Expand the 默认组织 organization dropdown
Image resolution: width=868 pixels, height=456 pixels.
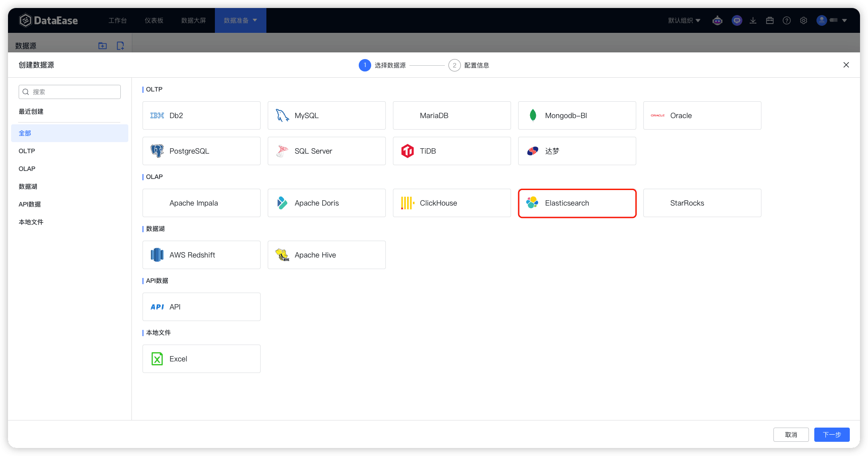[x=684, y=20]
